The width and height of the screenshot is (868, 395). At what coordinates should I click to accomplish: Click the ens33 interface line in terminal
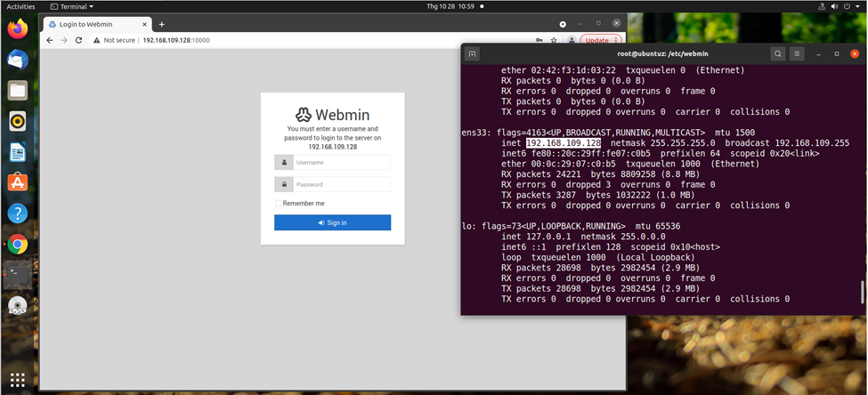[608, 133]
